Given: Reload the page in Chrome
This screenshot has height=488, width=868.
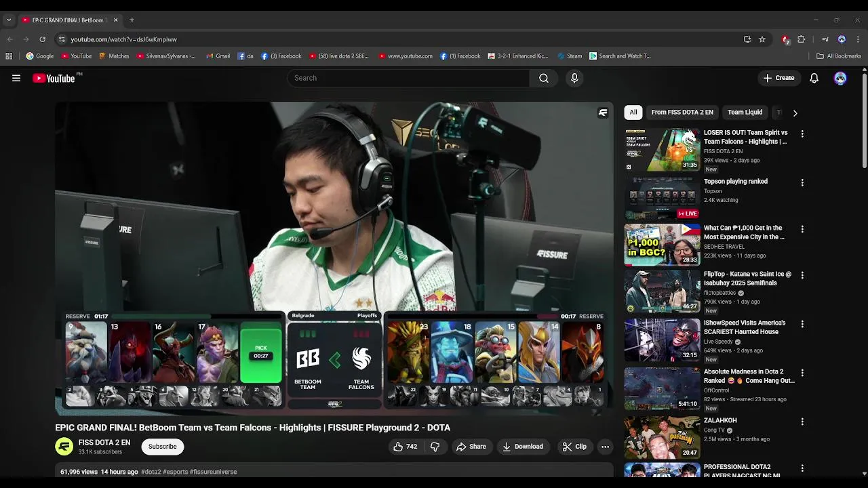Looking at the screenshot, I should [x=42, y=39].
